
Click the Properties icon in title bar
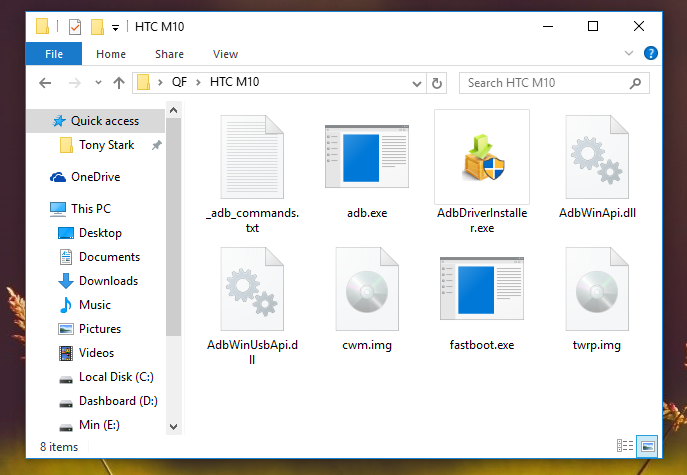[75, 27]
